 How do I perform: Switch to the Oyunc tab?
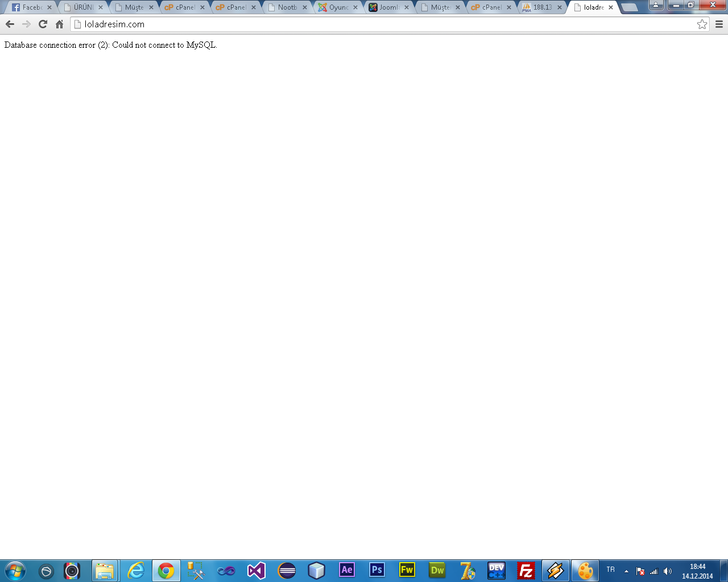point(338,7)
